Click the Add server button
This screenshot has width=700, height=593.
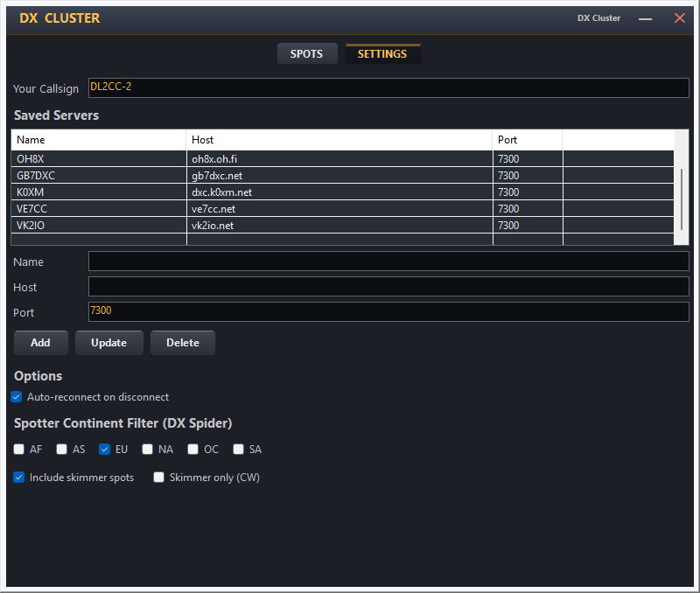click(x=40, y=343)
